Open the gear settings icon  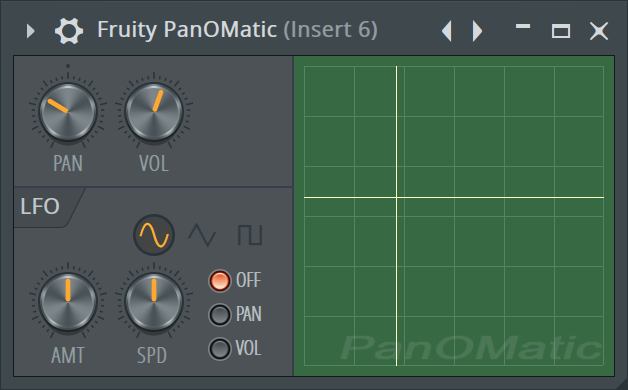(69, 31)
